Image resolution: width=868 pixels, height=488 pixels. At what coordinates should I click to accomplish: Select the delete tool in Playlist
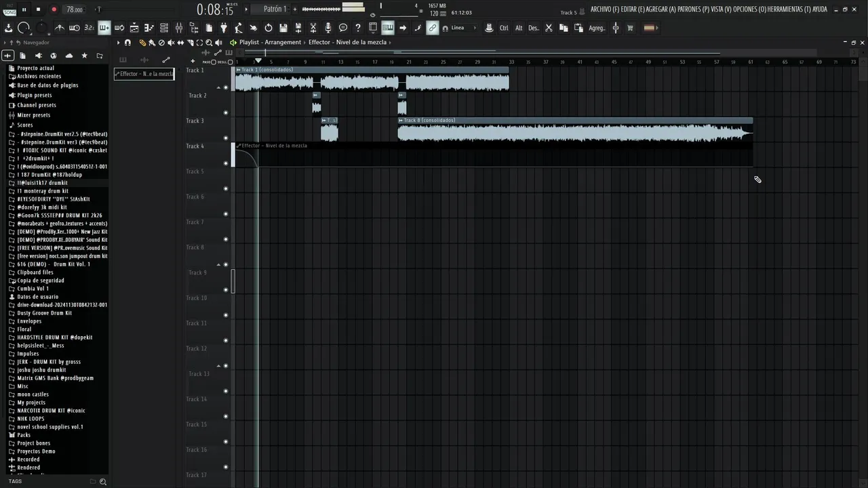click(x=161, y=43)
